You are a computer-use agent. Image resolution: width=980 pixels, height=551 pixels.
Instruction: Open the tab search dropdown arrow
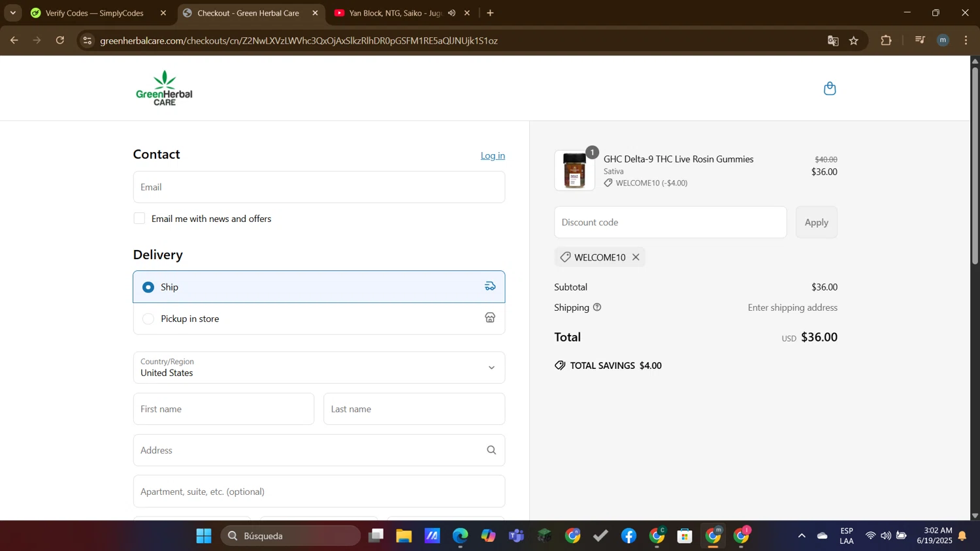pos(12,13)
